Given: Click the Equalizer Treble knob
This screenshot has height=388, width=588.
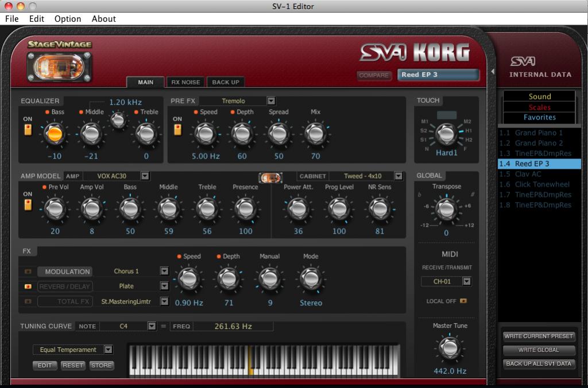Looking at the screenshot, I should [x=146, y=134].
